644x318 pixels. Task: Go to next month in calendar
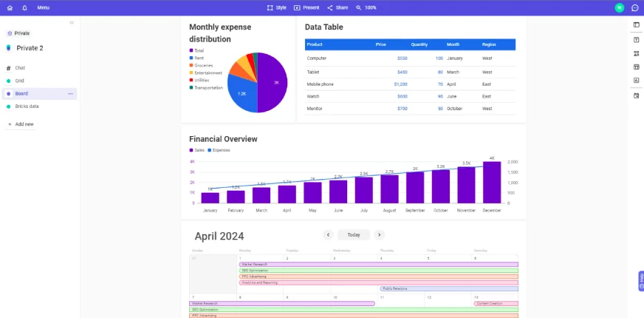click(x=379, y=235)
